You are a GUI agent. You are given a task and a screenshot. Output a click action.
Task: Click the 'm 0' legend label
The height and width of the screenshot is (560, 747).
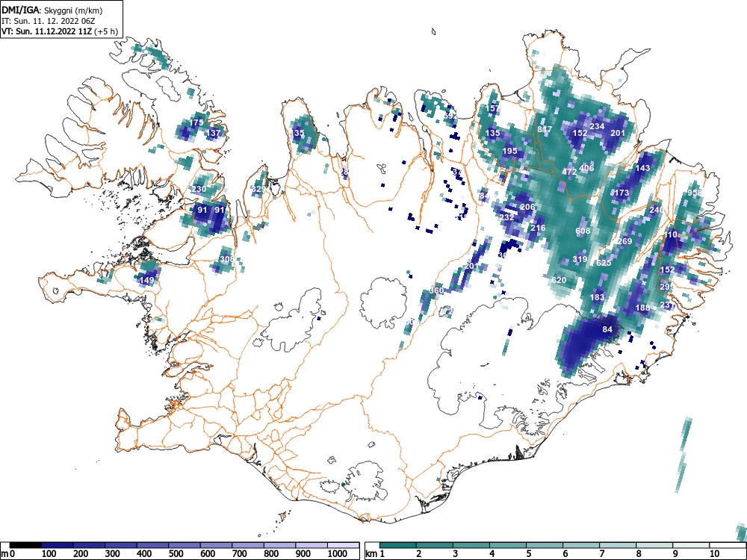pos(7,554)
